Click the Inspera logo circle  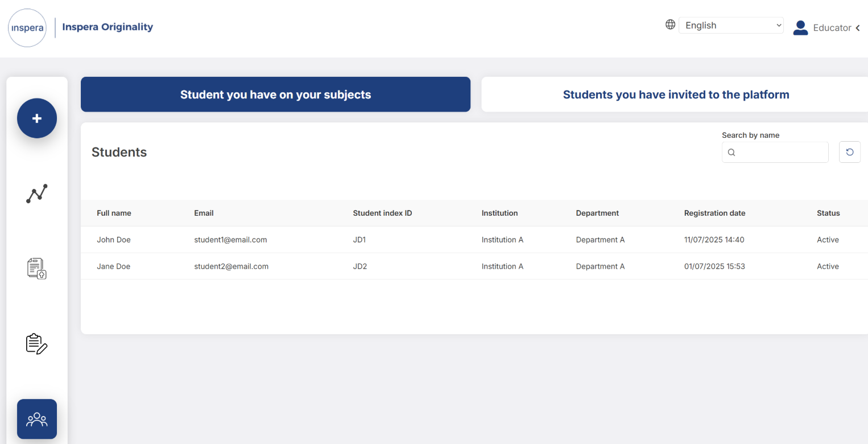[x=27, y=28]
